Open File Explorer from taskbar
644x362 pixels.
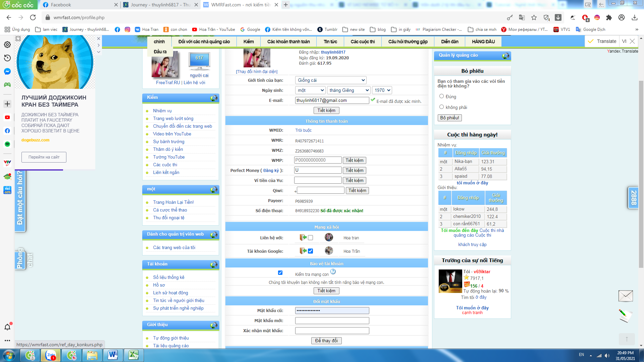tap(92, 355)
